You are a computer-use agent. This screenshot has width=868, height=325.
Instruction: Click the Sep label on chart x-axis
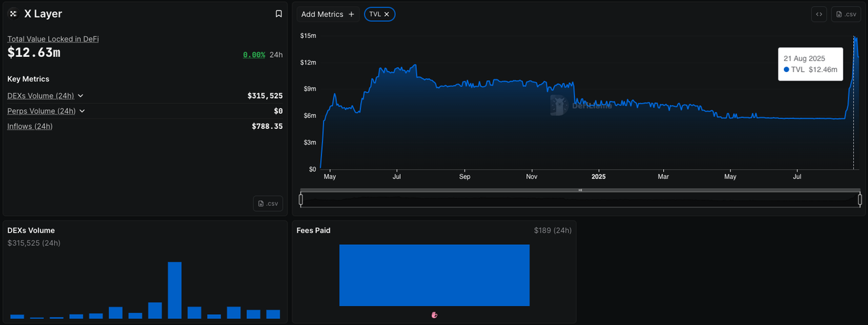pos(465,177)
